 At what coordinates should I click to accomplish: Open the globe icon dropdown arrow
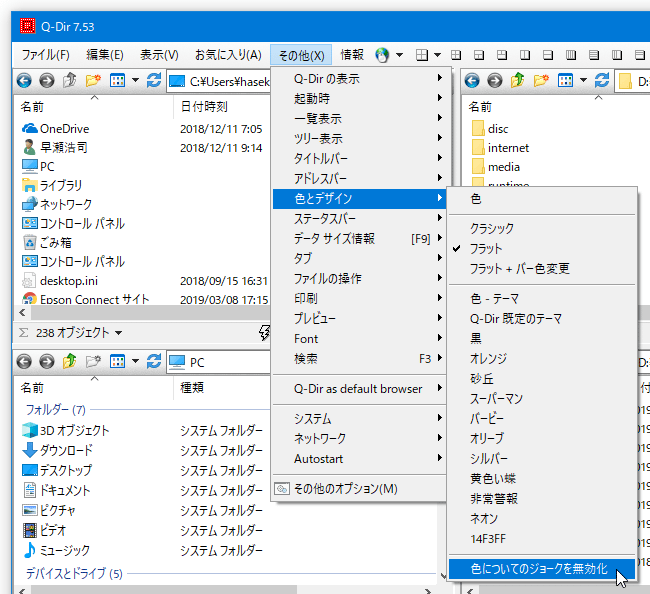[x=400, y=55]
